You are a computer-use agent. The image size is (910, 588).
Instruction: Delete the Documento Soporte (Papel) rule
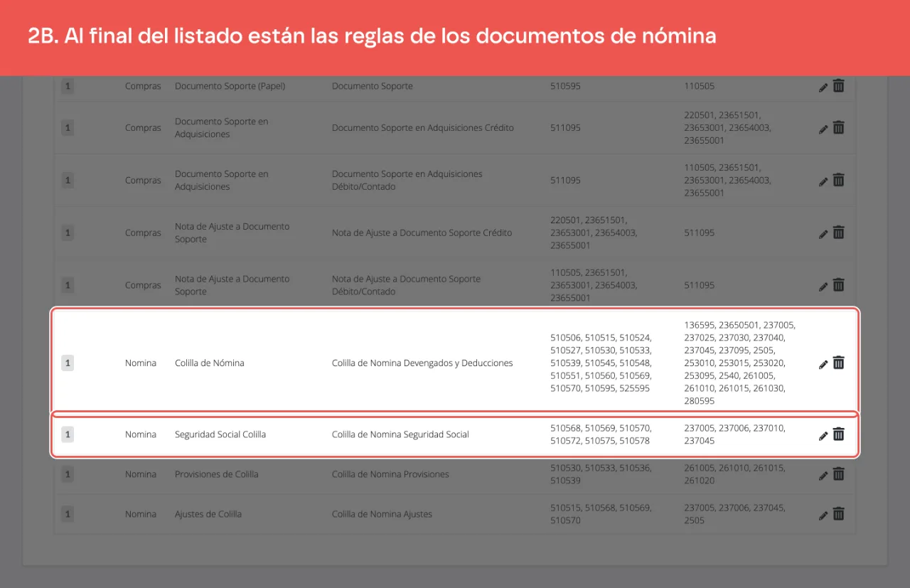point(839,86)
